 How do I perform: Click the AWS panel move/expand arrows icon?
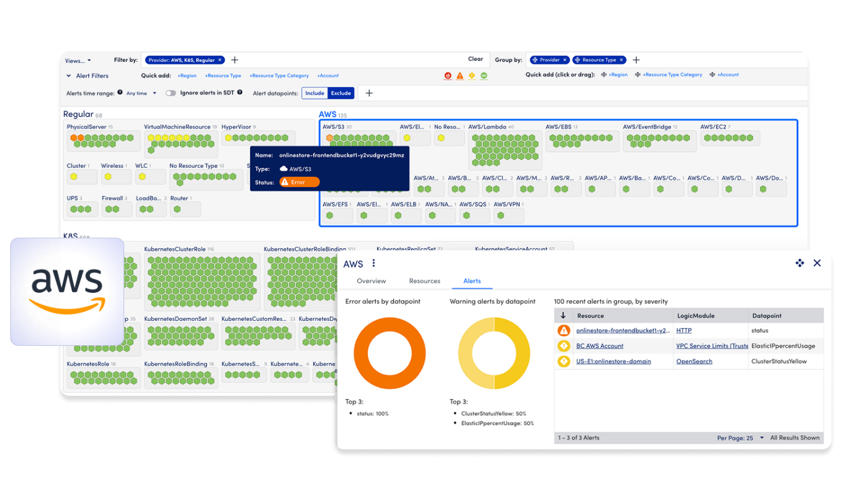800,263
